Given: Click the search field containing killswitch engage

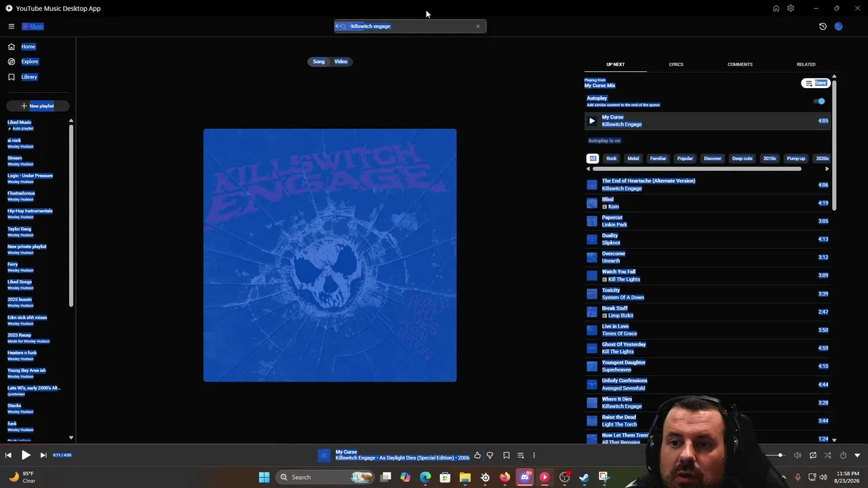Looking at the screenshot, I should (410, 26).
